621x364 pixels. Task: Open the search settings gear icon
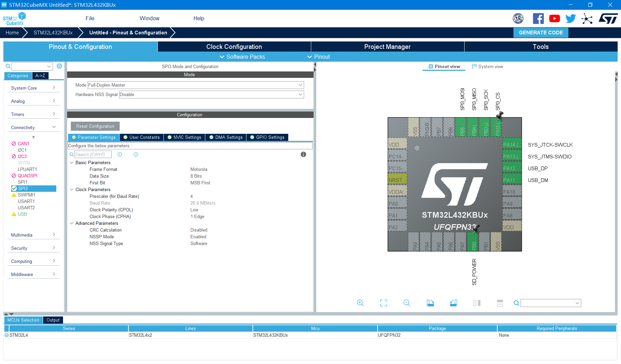point(59,66)
